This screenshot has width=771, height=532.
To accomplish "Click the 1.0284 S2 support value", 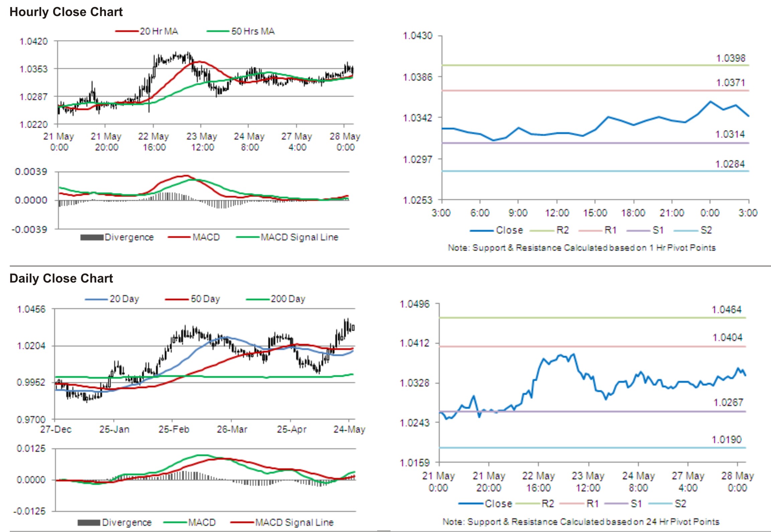I will click(x=730, y=164).
